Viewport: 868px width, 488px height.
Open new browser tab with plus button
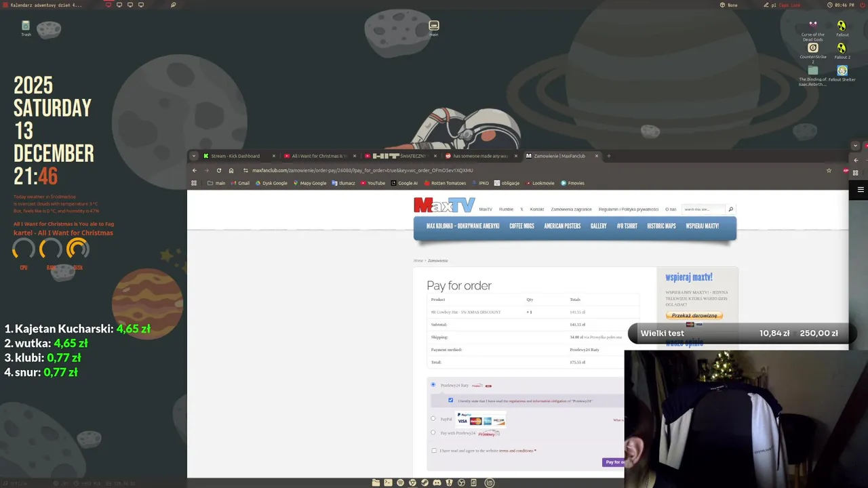coord(608,156)
